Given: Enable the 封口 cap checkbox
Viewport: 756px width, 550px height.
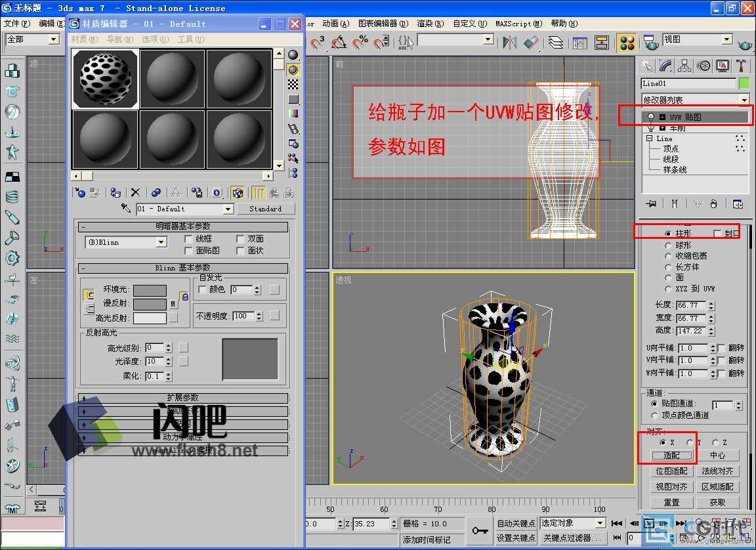Looking at the screenshot, I should (717, 234).
